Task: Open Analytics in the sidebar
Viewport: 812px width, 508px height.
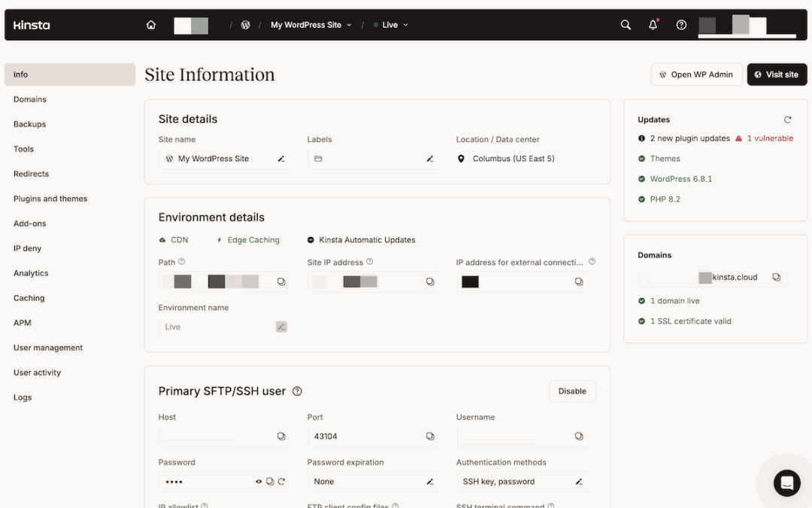Action: [x=31, y=273]
